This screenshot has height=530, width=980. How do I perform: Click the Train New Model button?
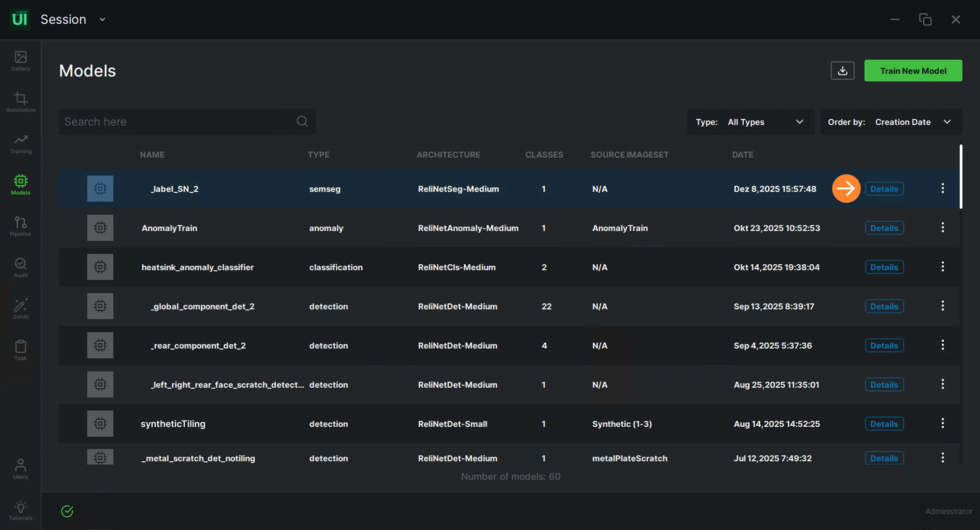pyautogui.click(x=913, y=71)
